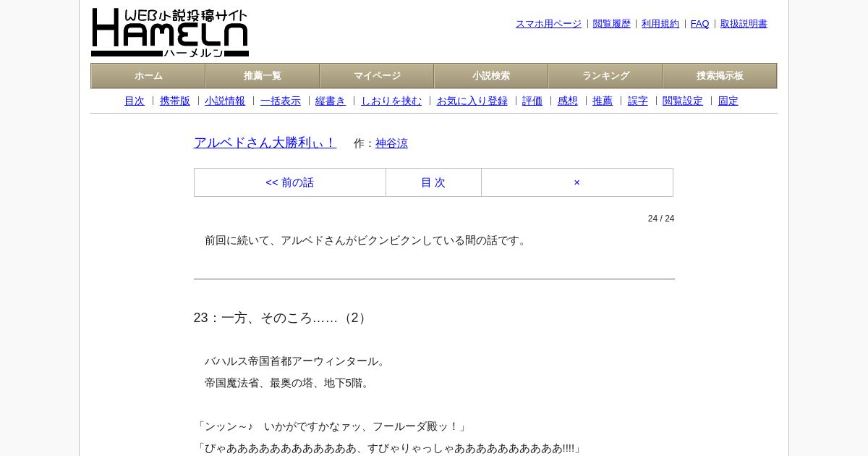Open the 利用規約 link
Viewport: 868px width, 456px height.
[x=660, y=24]
